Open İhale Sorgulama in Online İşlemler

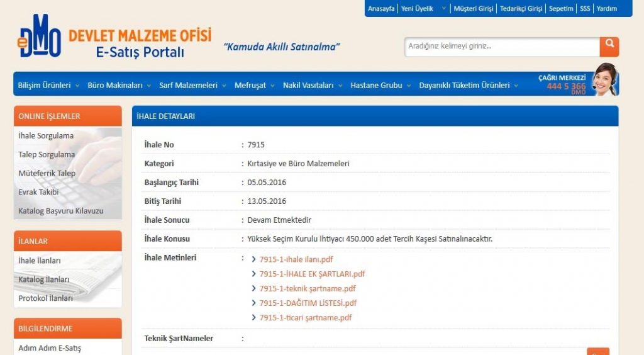46,135
